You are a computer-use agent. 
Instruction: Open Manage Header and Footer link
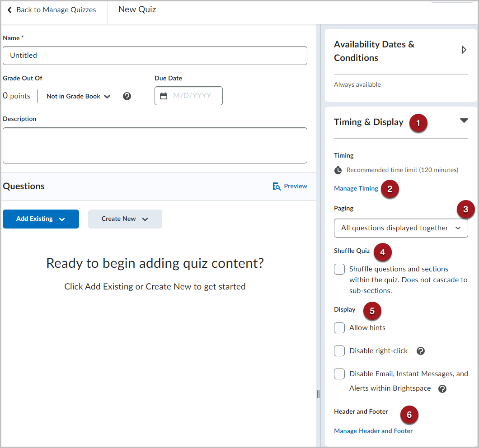(373, 431)
